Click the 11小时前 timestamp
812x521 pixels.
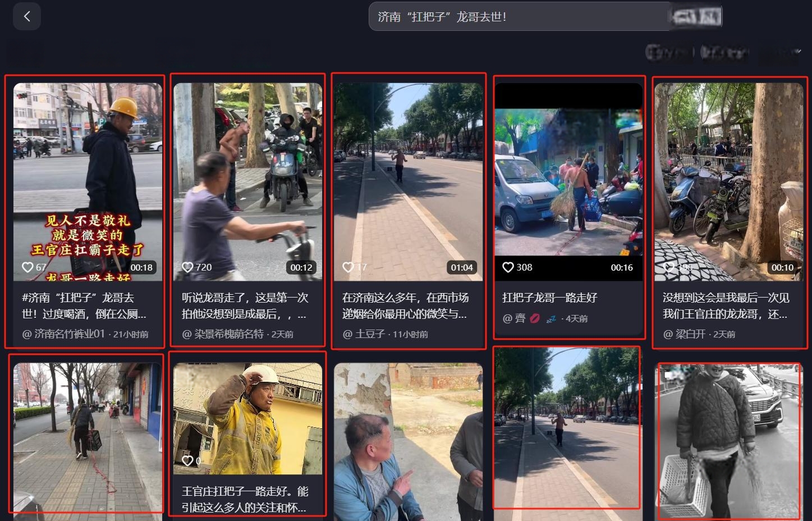[x=410, y=334]
